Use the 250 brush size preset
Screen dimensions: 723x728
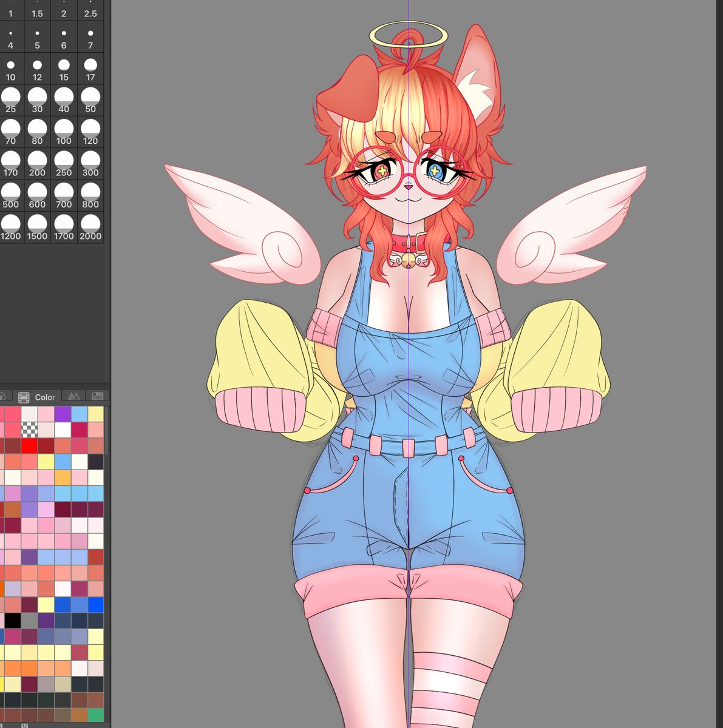click(64, 163)
